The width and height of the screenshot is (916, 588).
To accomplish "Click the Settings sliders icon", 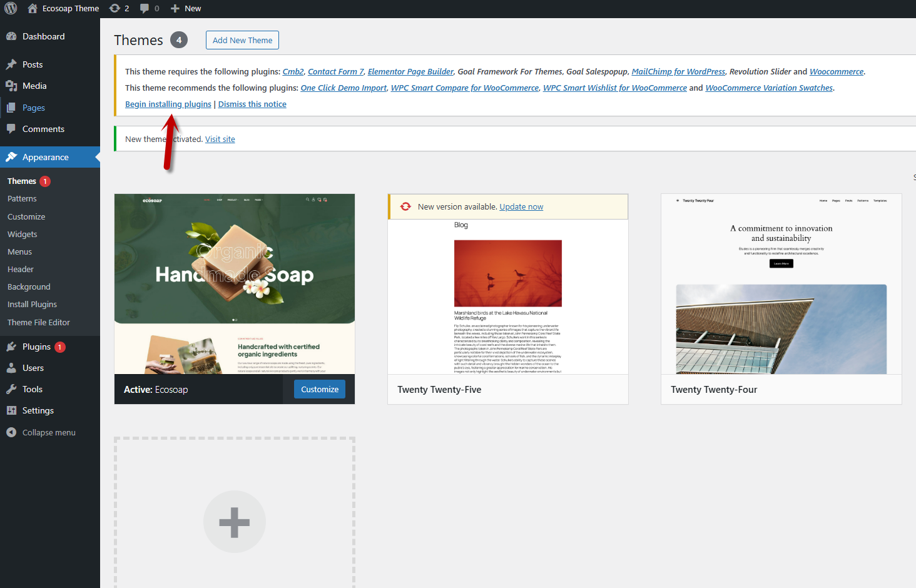I will (11, 410).
